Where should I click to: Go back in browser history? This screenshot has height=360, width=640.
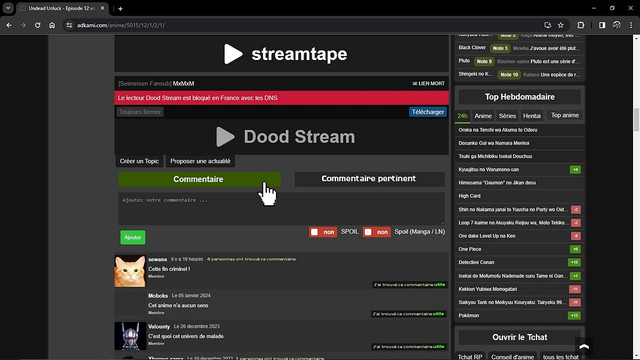click(9, 25)
